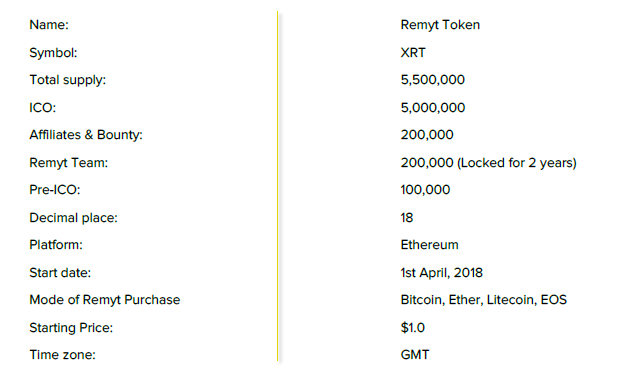This screenshot has height=379, width=624.
Task: Click the '1st April, 2018' start date
Action: pyautogui.click(x=442, y=273)
